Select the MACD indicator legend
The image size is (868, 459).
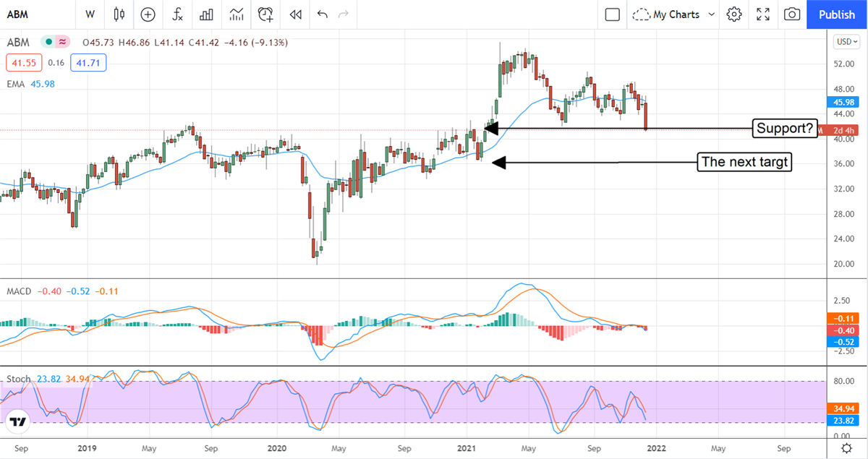19,291
